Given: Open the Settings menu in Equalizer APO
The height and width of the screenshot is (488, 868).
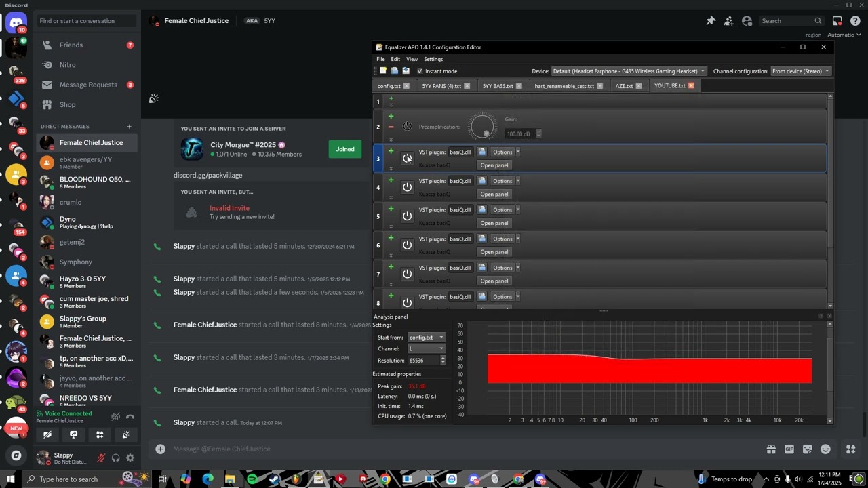Looking at the screenshot, I should [433, 59].
